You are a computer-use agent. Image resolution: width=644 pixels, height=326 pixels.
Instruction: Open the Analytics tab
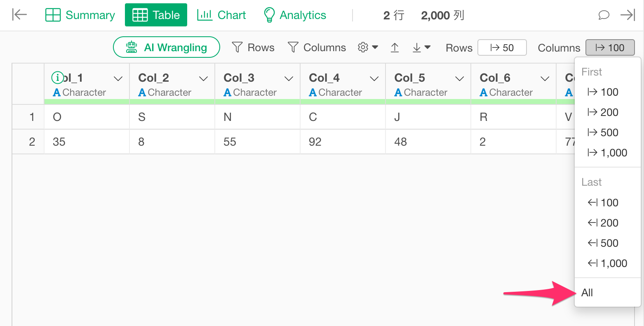295,15
